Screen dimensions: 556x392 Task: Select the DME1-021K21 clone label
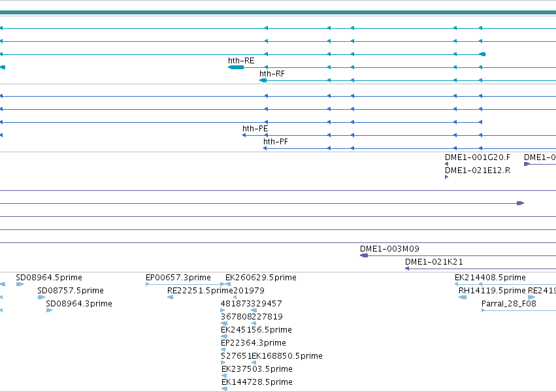[434, 262]
